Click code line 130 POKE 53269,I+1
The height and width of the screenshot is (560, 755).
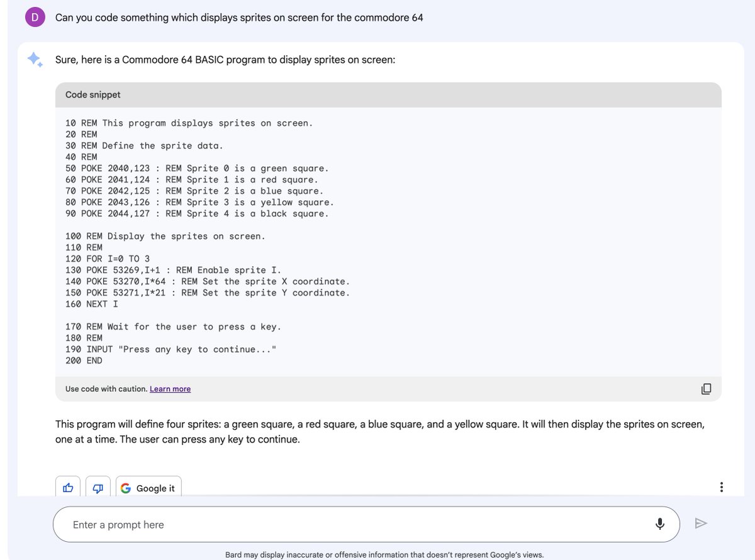[173, 270]
